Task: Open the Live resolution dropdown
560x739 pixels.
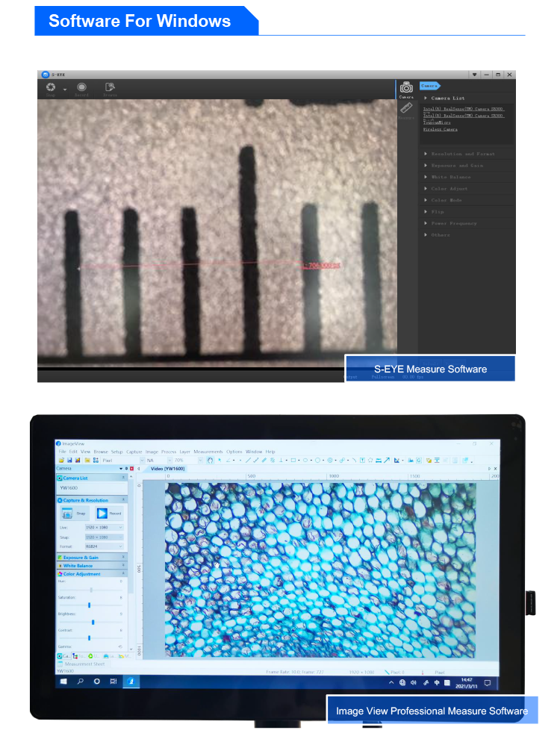Action: point(105,528)
